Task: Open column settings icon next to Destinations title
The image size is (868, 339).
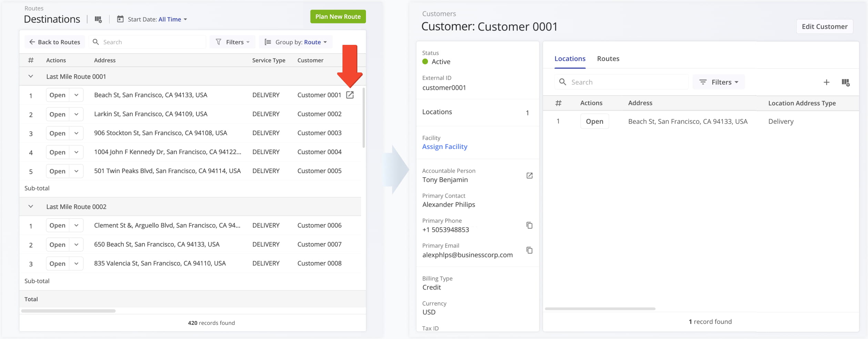Action: (98, 20)
